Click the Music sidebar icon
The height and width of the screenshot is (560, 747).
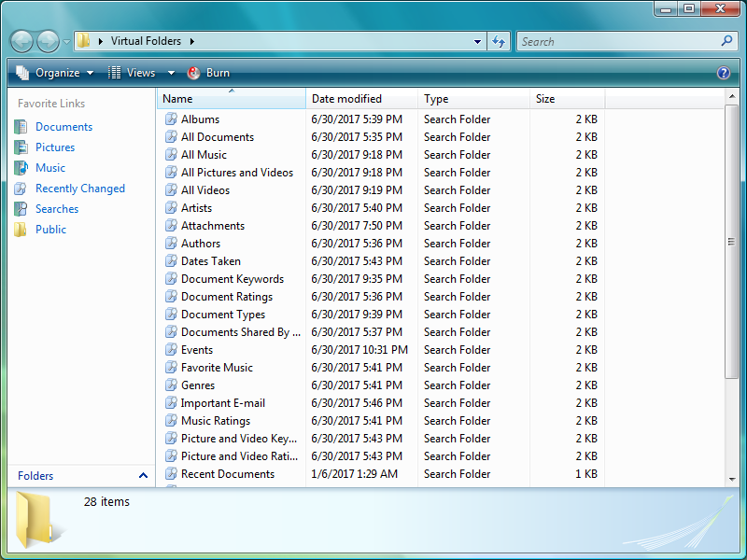pyautogui.click(x=21, y=168)
